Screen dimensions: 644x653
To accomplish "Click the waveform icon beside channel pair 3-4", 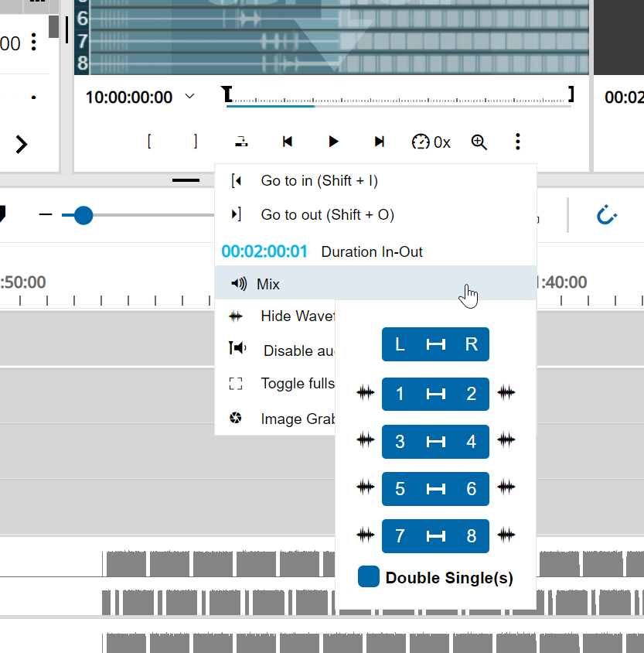I will tap(365, 440).
